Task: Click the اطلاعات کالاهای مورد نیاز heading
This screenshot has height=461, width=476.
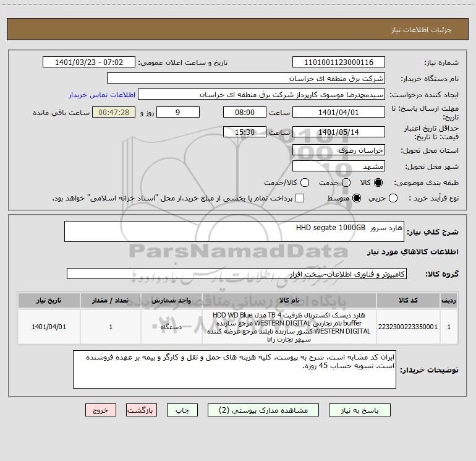Action: 413,252
